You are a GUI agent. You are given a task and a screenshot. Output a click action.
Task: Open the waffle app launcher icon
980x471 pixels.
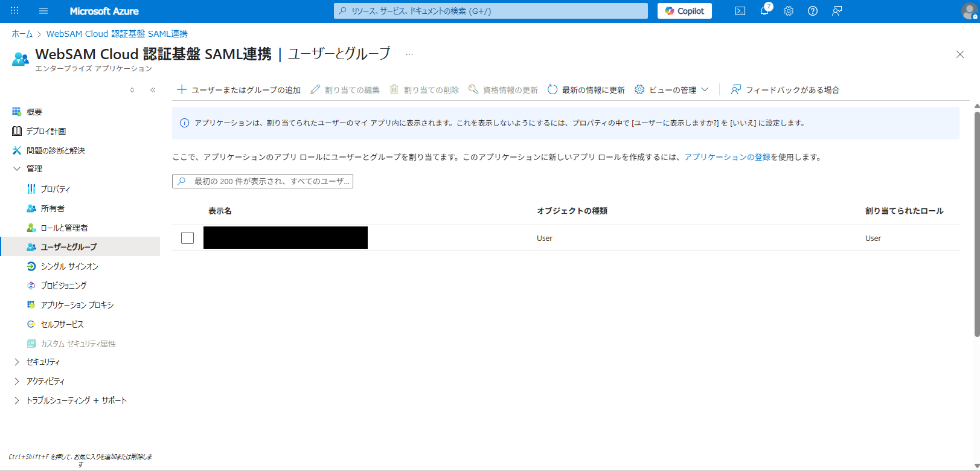coord(14,11)
